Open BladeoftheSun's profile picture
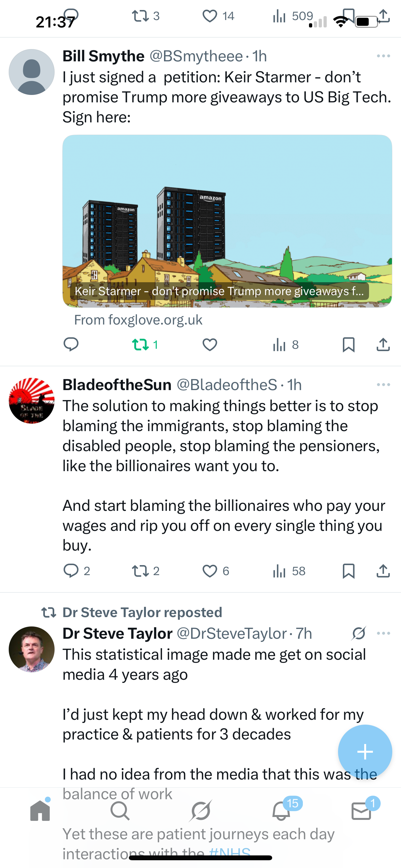The width and height of the screenshot is (401, 868). point(32,401)
